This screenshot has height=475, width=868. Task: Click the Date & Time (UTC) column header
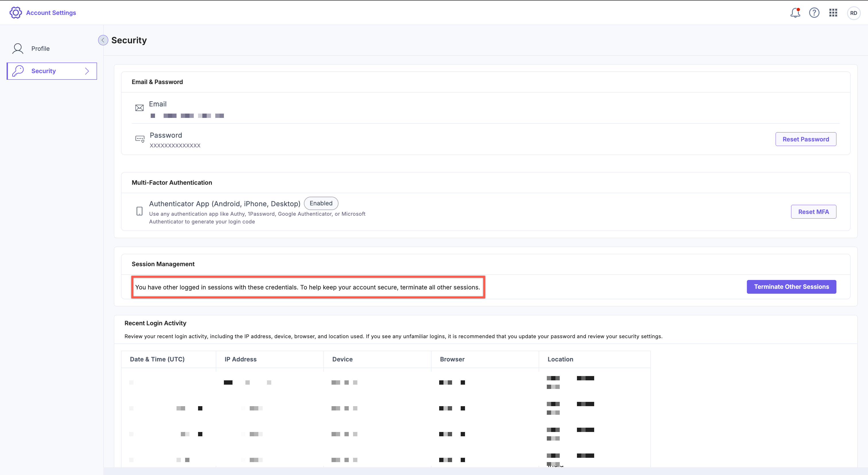[157, 359]
